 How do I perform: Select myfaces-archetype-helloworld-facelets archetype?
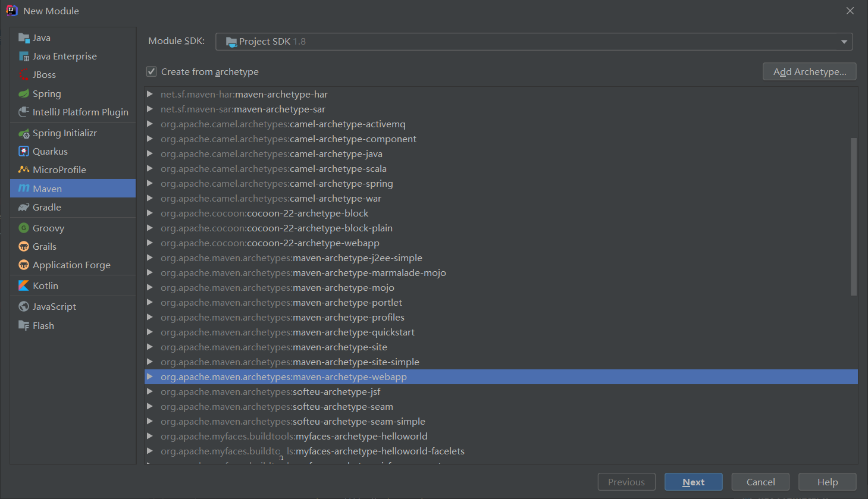tap(501, 451)
